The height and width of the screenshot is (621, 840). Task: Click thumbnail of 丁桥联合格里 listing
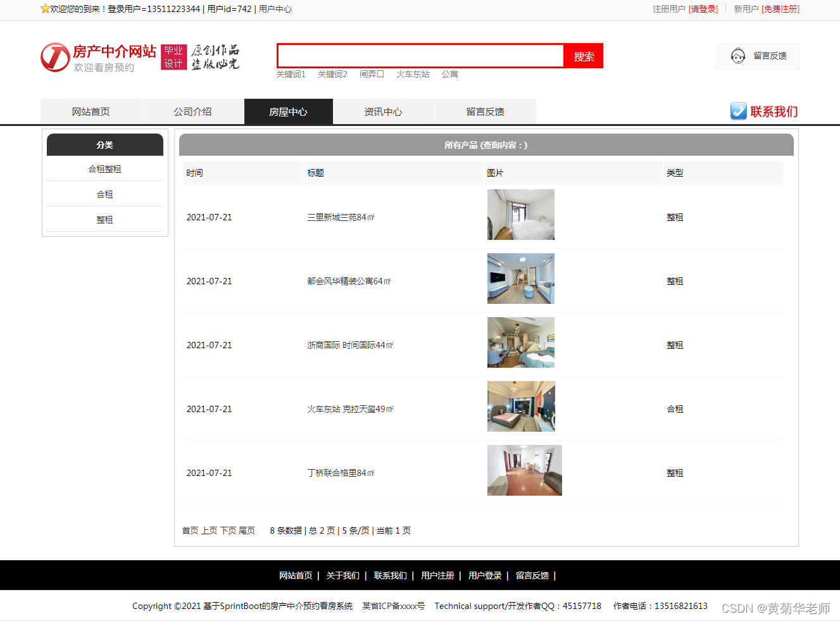[525, 470]
